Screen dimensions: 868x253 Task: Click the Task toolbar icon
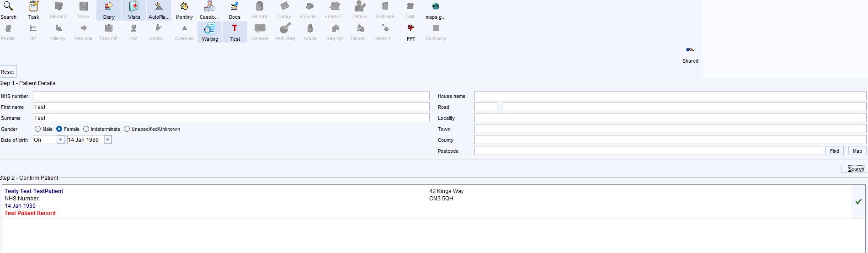[33, 11]
